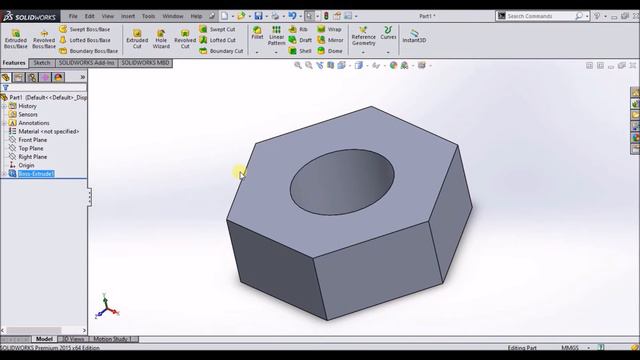Open the File menu
The height and width of the screenshot is (360, 640).
73,16
